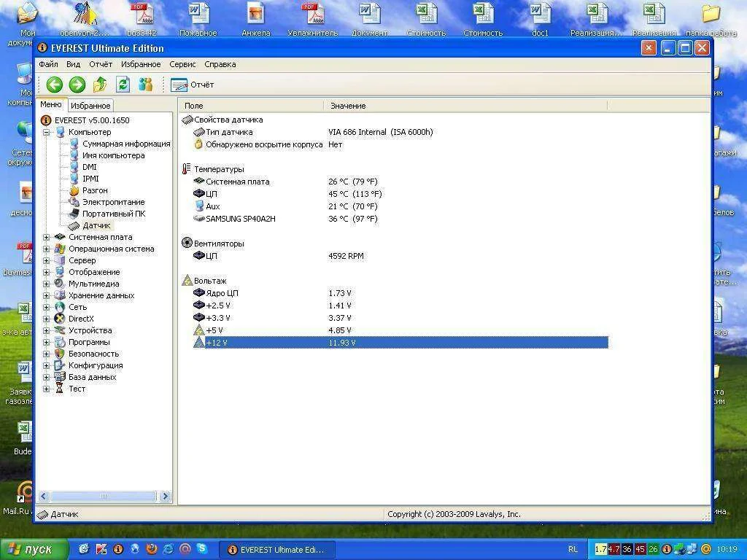747x560 pixels.
Task: Click the users icon in toolbar
Action: (x=146, y=85)
